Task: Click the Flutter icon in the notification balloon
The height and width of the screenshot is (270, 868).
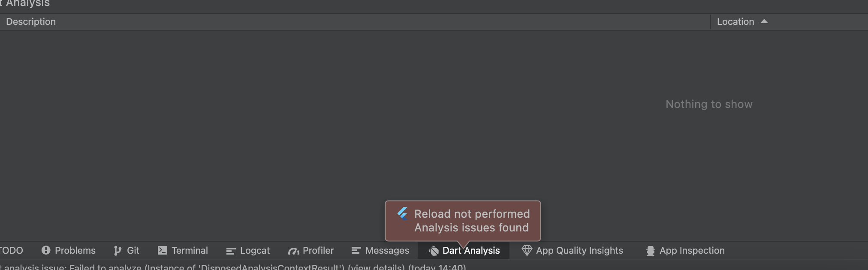Action: [x=402, y=213]
